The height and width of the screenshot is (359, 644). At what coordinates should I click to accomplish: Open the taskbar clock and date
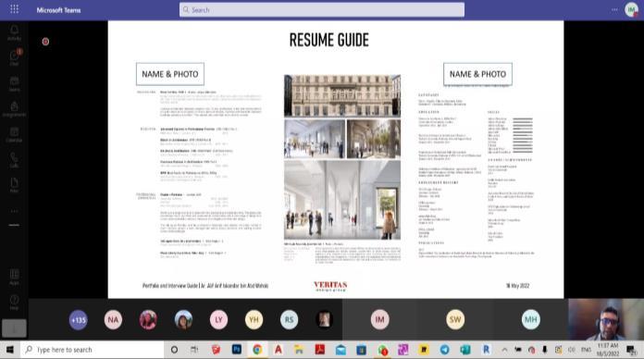[x=607, y=350]
